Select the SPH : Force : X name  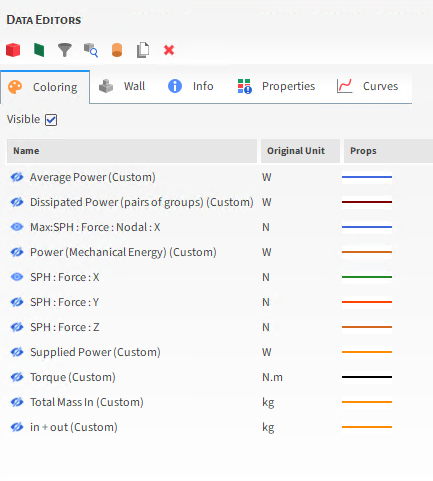(65, 277)
